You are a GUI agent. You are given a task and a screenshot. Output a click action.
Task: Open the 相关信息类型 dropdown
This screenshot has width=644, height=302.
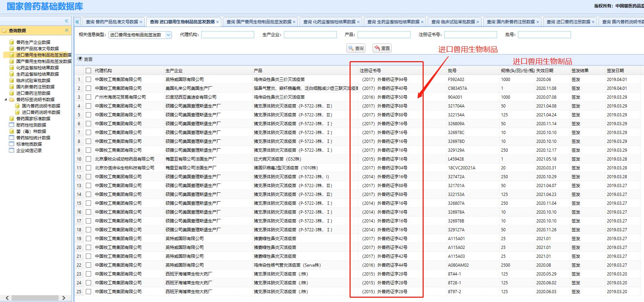[168, 35]
